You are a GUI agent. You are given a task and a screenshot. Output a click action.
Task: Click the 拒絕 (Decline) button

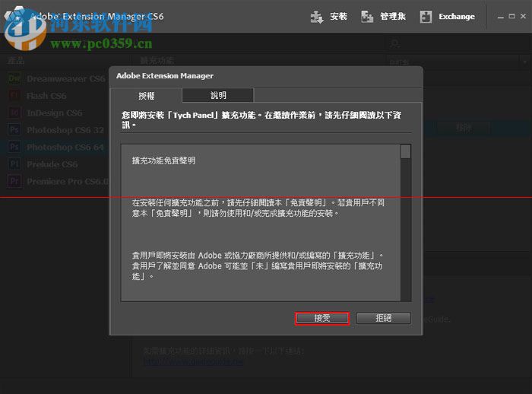pyautogui.click(x=384, y=318)
